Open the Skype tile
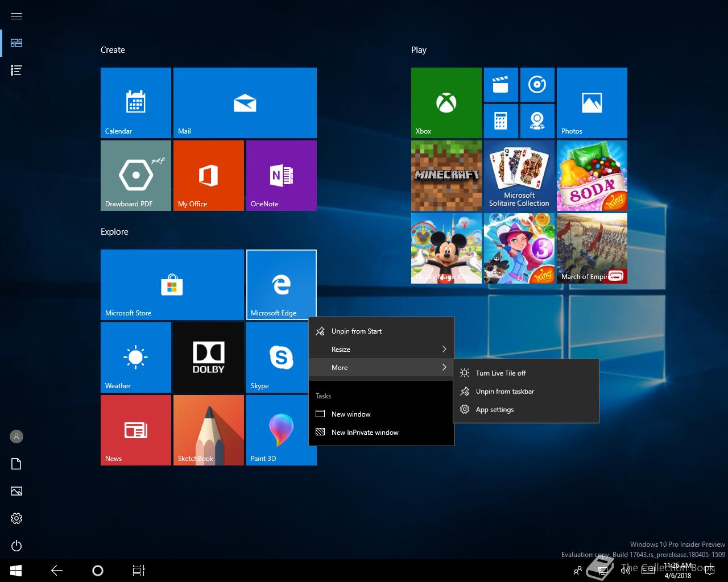The height and width of the screenshot is (582, 728). click(278, 357)
